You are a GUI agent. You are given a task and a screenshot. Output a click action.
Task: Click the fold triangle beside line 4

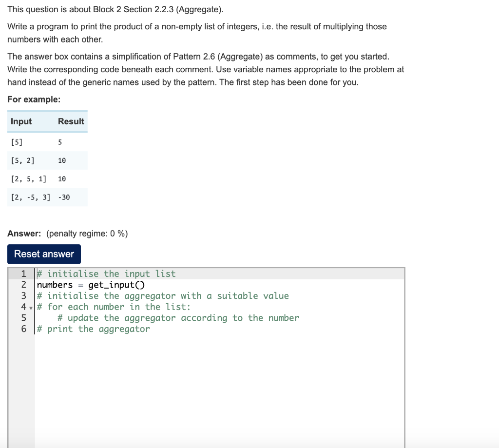pyautogui.click(x=30, y=307)
